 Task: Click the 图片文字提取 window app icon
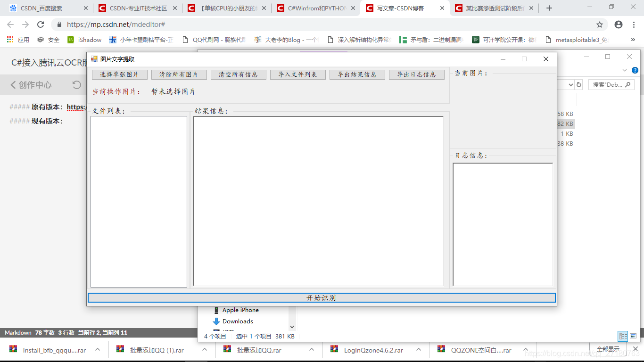[x=94, y=59]
